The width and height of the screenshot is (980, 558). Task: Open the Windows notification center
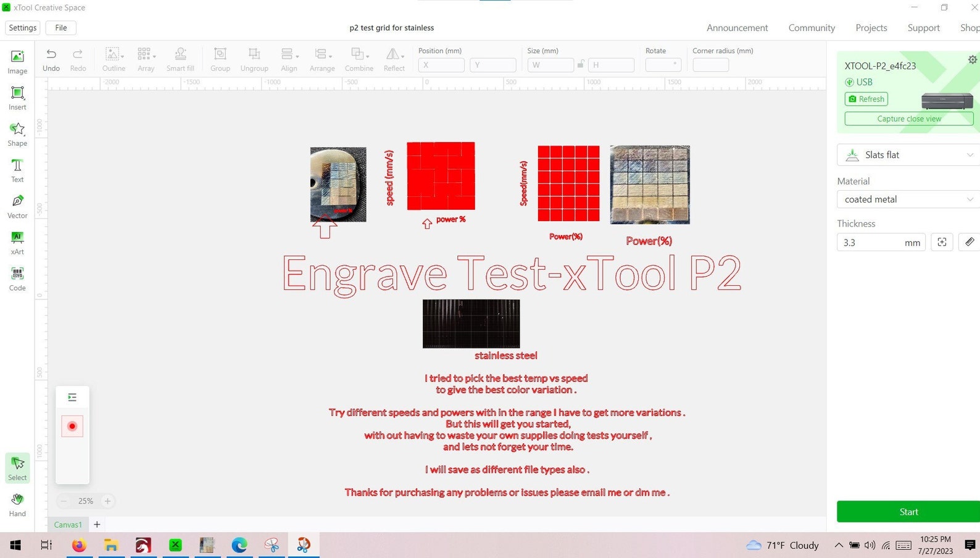pyautogui.click(x=970, y=545)
